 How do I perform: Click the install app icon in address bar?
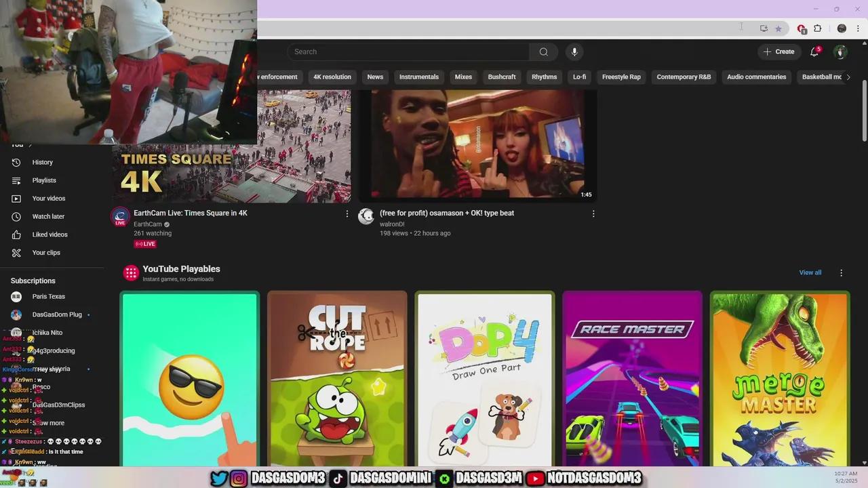coord(764,28)
